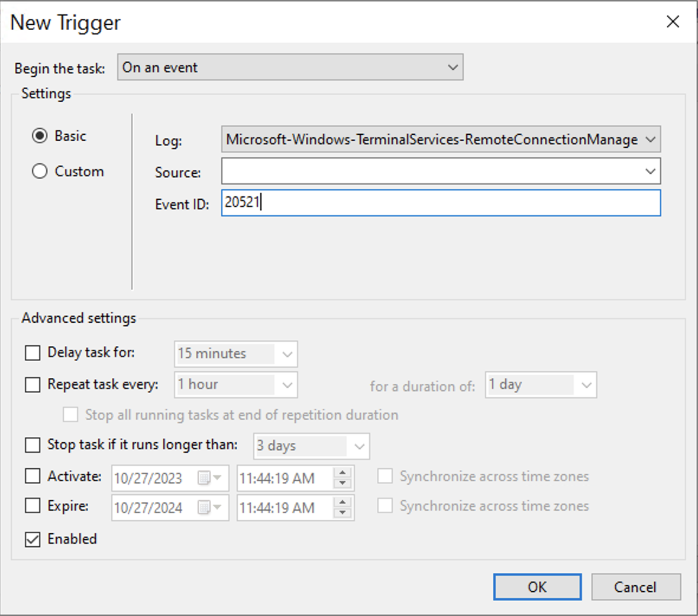Increase the Activate time with up arrow
698x616 pixels.
(x=342, y=472)
